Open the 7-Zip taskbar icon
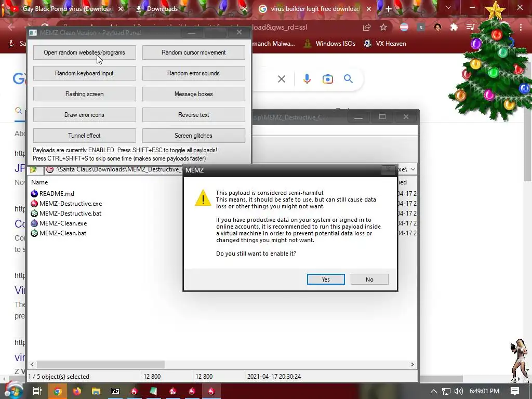The height and width of the screenshot is (399, 532). click(x=115, y=391)
